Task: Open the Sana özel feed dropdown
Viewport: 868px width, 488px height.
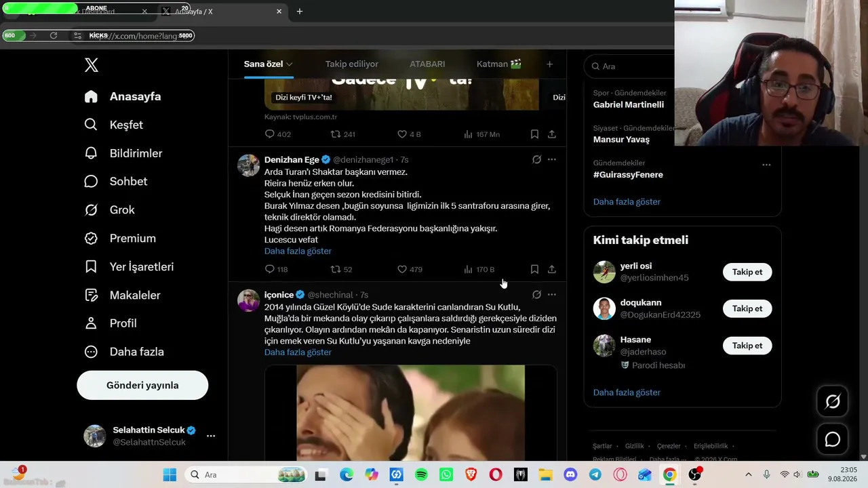Action: [269, 64]
